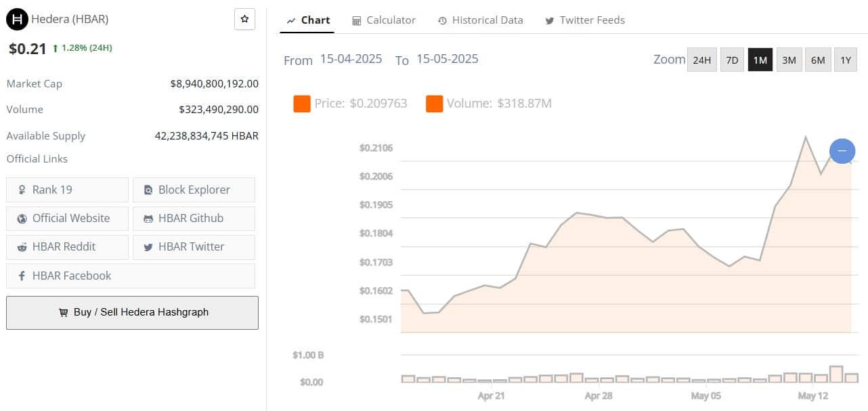Choose the 6M zoom range
The width and height of the screenshot is (868, 411).
818,60
